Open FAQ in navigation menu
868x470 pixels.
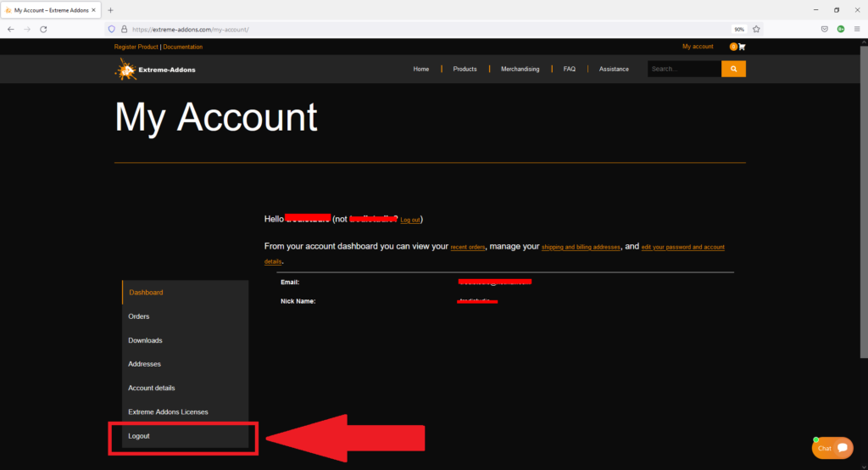coord(569,70)
